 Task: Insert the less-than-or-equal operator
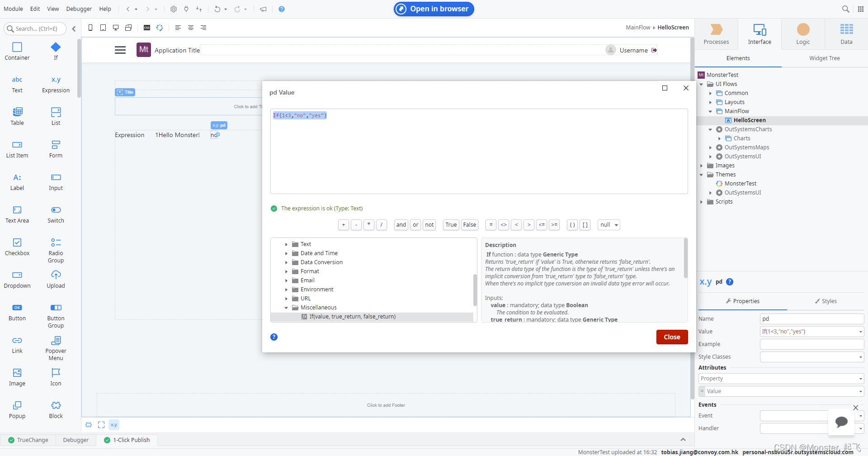(542, 225)
